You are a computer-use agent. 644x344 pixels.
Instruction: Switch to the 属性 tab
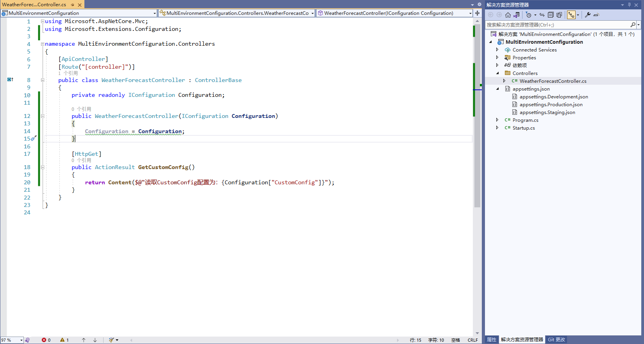(492, 340)
